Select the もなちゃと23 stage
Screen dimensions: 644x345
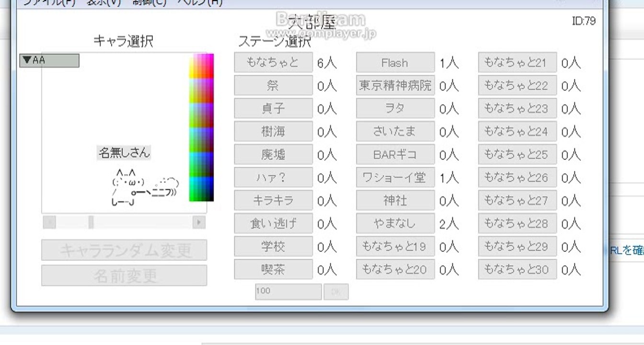[x=517, y=108]
